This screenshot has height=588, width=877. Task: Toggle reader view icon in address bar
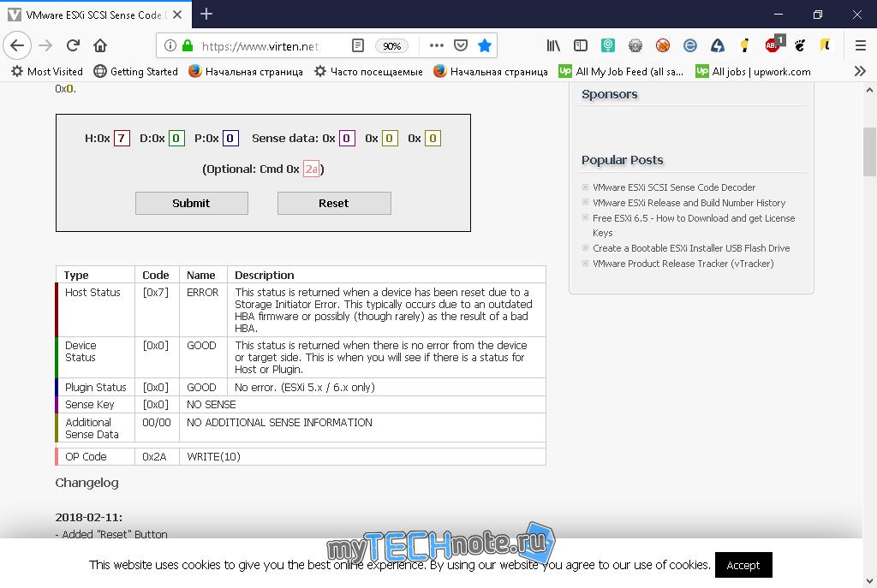click(358, 45)
